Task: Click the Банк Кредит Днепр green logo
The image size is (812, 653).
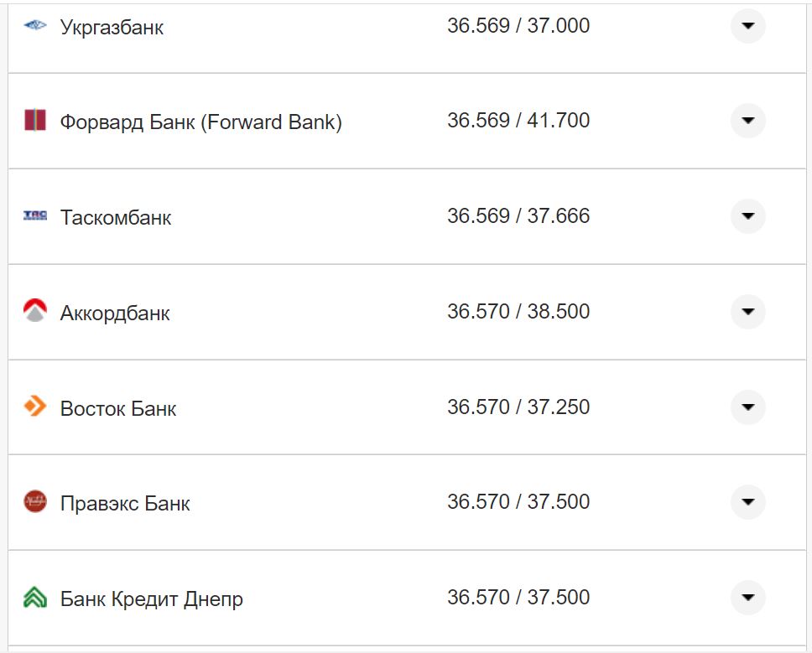Action: click(x=35, y=599)
